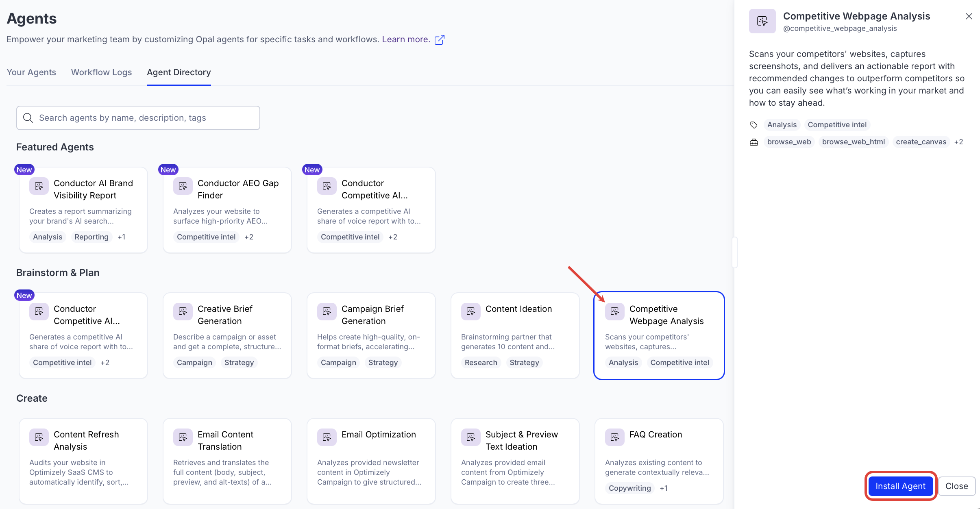Click the Close button in details panel

coord(956,486)
